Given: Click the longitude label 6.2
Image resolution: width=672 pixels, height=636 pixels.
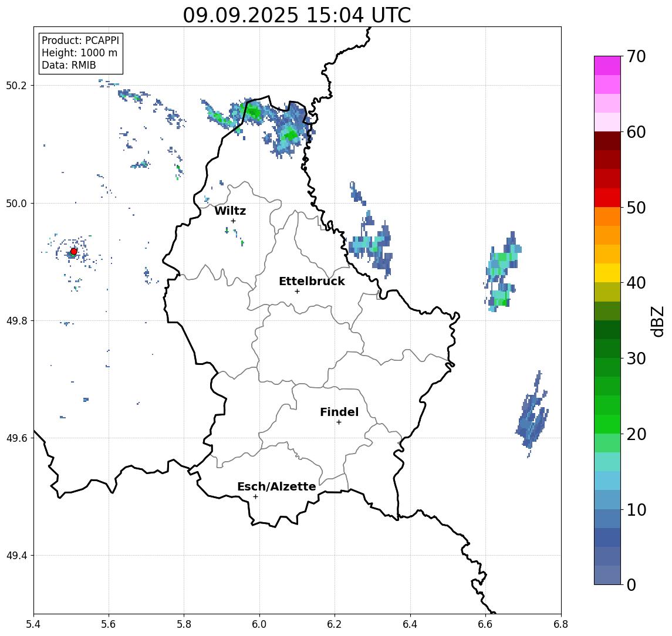Looking at the screenshot, I should [x=335, y=624].
